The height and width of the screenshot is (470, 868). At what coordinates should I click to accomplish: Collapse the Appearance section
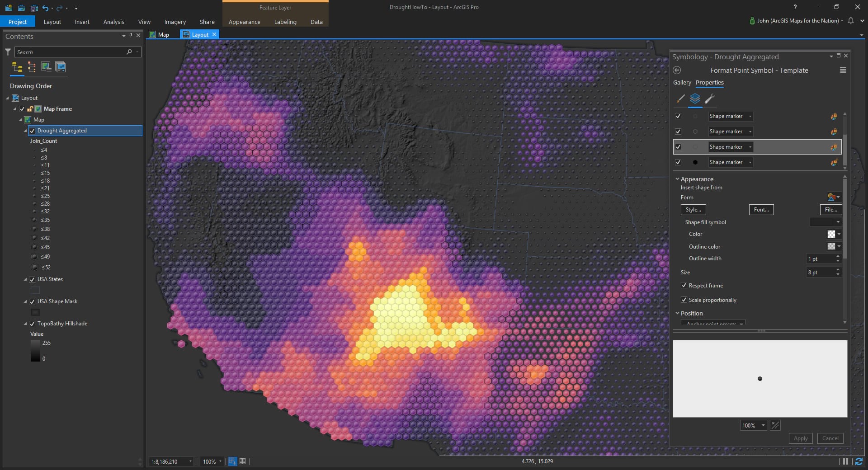point(677,179)
